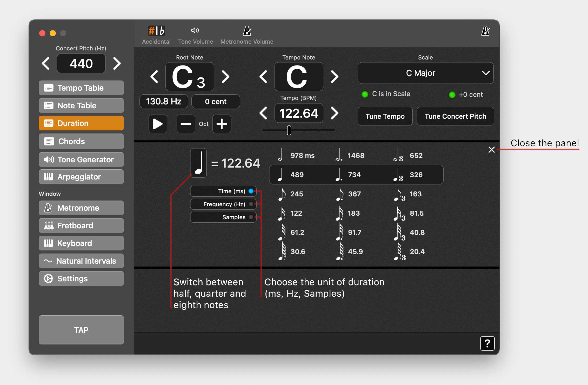The height and width of the screenshot is (385, 588).
Task: Go to previous root note arrow
Action: 154,77
